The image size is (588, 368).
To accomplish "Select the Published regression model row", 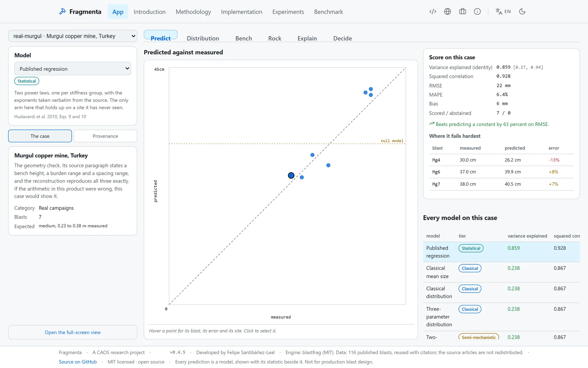I will 501,252.
